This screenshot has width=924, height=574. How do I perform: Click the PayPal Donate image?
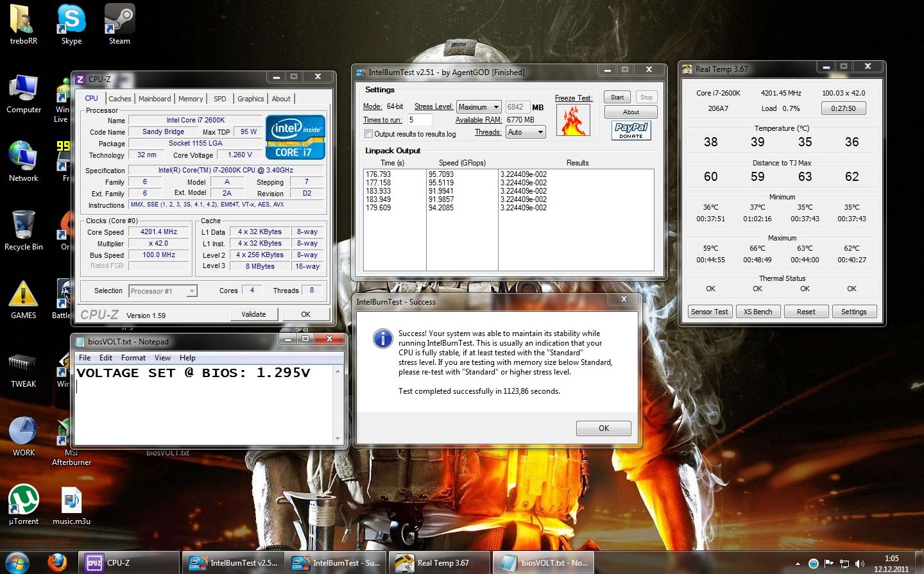point(631,130)
